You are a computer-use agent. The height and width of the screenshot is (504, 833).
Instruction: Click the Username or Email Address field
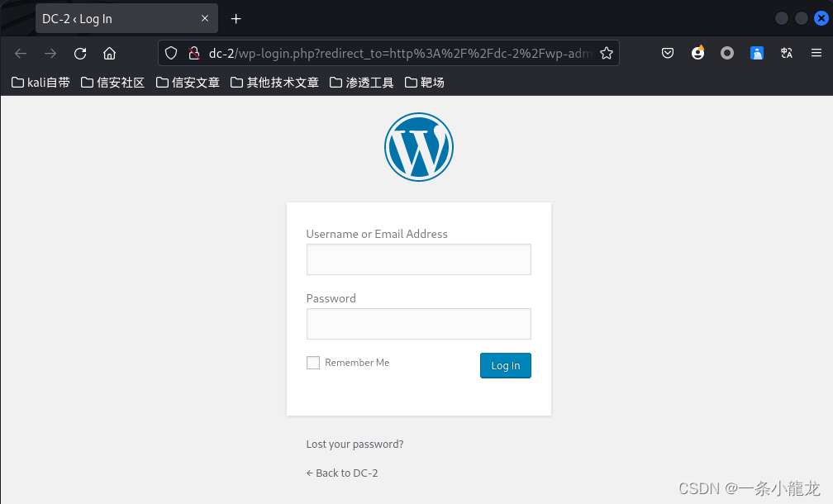coord(419,259)
